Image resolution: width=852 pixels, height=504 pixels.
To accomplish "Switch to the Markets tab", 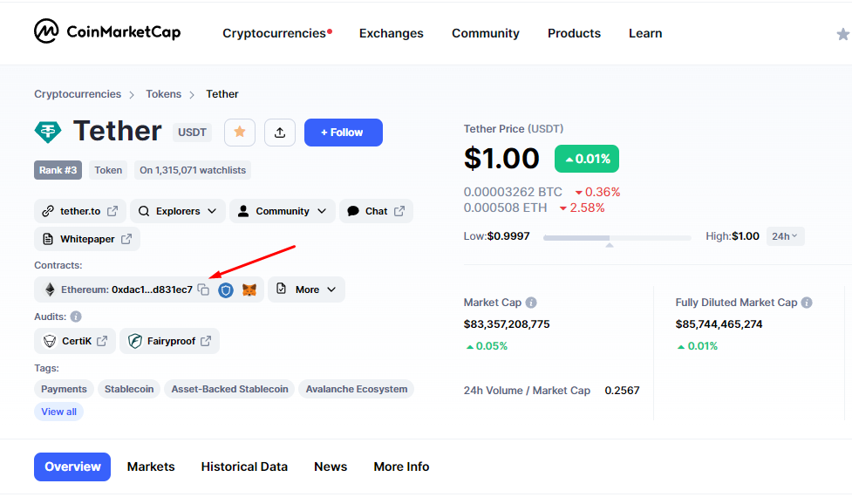I will (x=151, y=467).
